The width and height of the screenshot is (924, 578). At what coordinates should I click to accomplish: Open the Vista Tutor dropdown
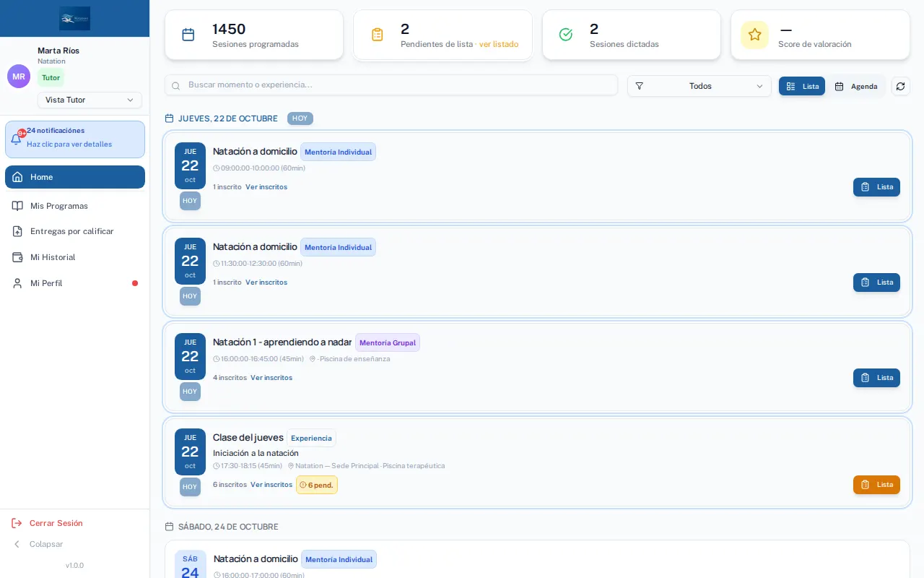(x=90, y=100)
